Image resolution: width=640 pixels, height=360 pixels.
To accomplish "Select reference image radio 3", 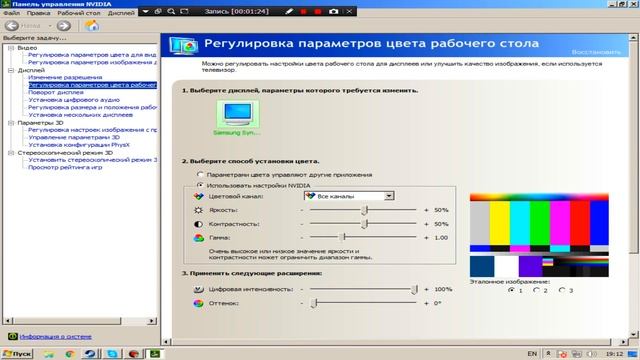I will click(x=562, y=290).
